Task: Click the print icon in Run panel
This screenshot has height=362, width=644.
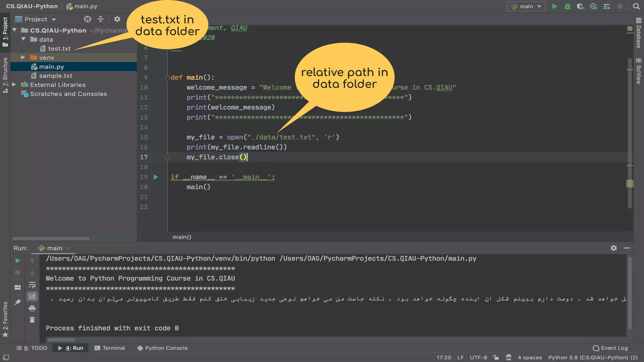Action: tap(32, 308)
